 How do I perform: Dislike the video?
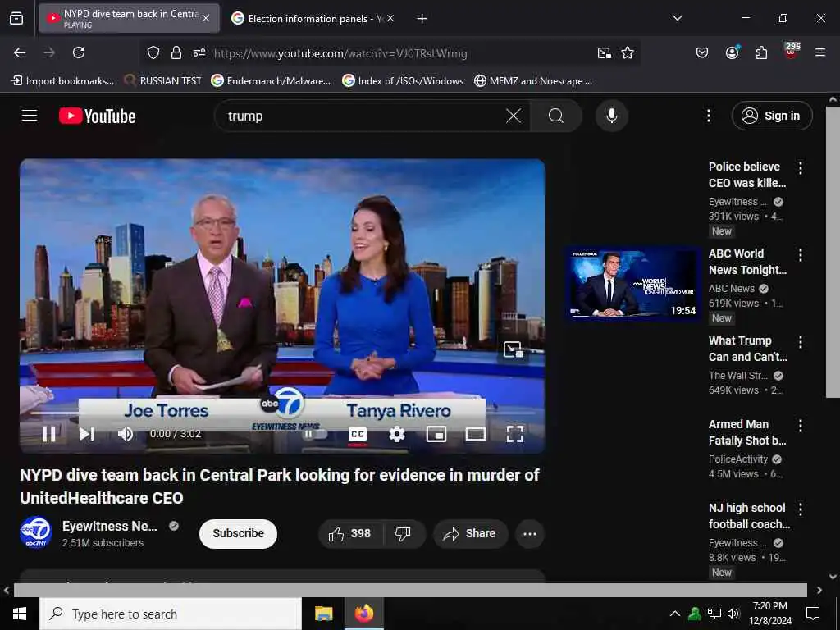[403, 533]
